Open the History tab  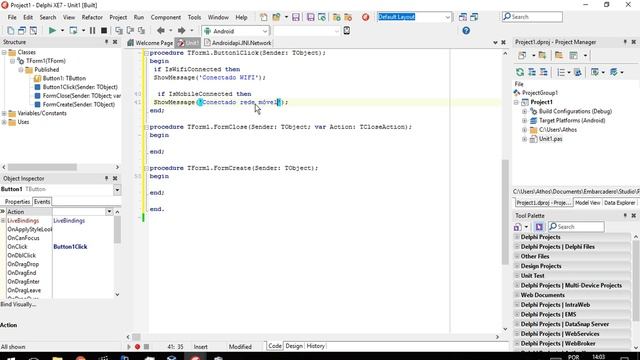pos(315,346)
